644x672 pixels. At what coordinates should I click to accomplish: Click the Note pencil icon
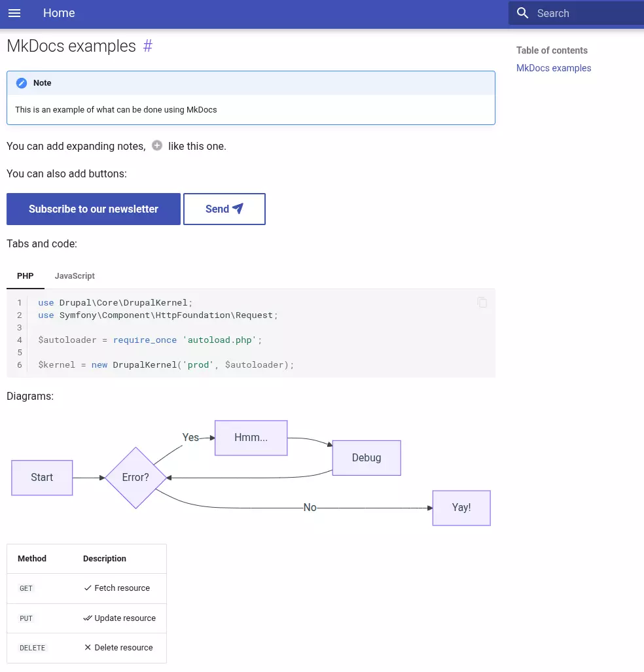point(22,83)
